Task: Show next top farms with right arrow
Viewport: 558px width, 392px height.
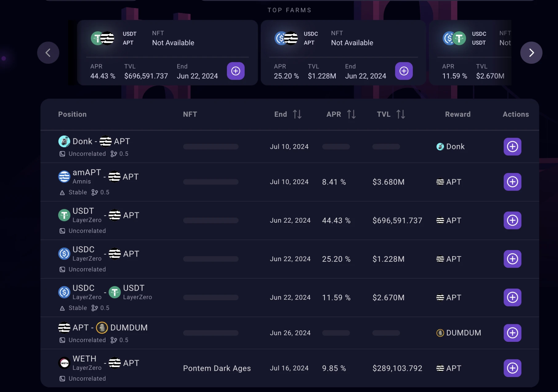Action: (x=531, y=53)
